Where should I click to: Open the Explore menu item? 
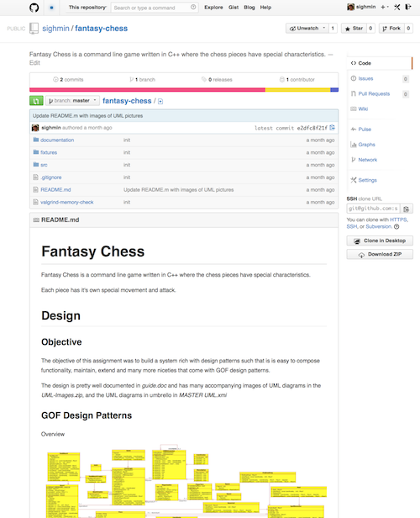point(213,8)
